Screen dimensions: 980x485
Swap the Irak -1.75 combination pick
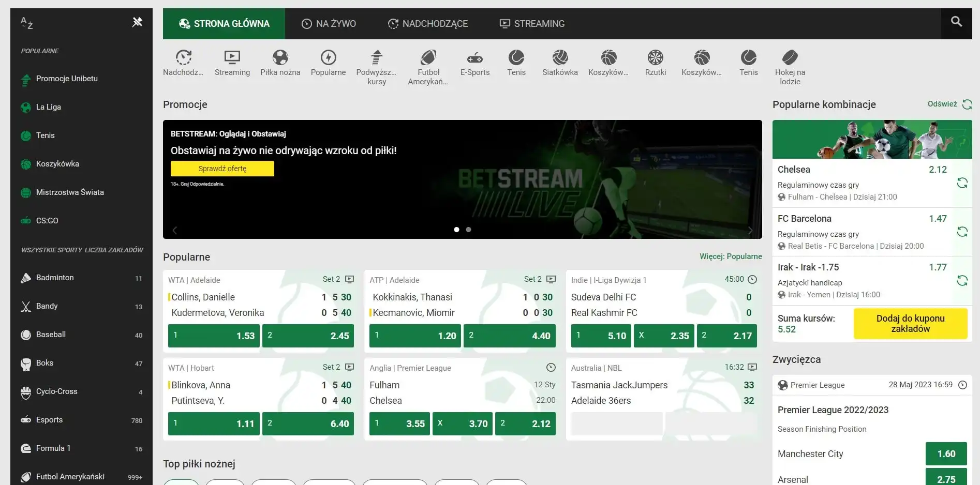pos(962,281)
